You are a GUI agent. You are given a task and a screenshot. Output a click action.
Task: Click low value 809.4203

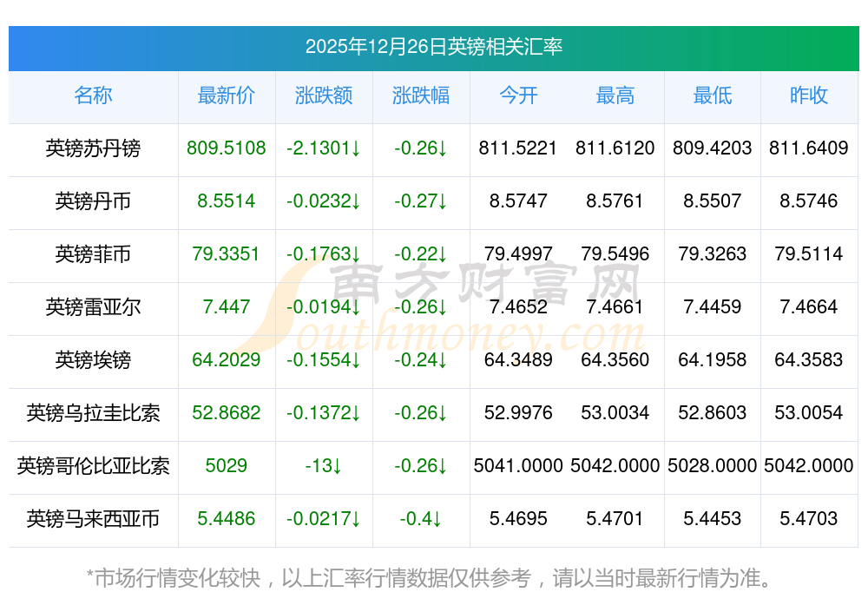pyautogui.click(x=713, y=148)
